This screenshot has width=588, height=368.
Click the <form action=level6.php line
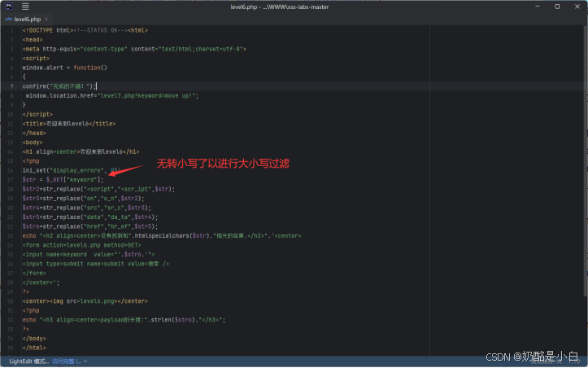[x=82, y=245]
